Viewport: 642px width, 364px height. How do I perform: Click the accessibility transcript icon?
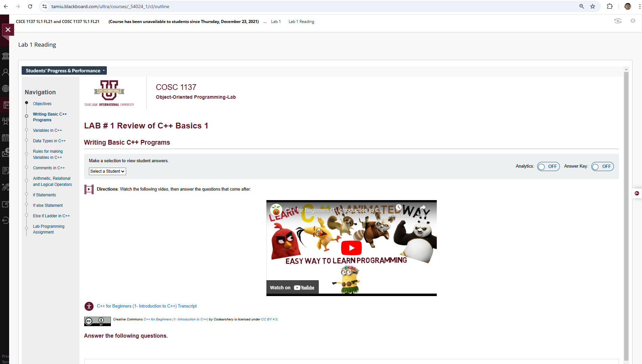point(89,306)
